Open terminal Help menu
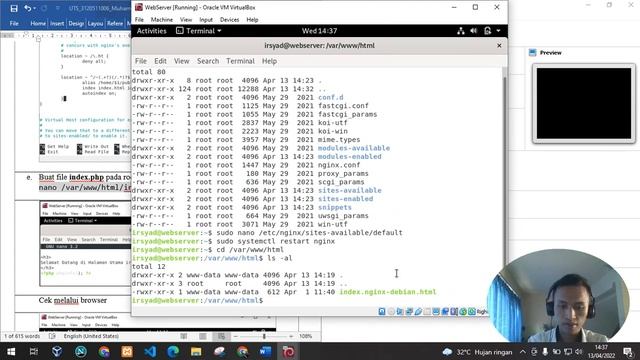The width and height of the screenshot is (640, 360). [x=269, y=61]
